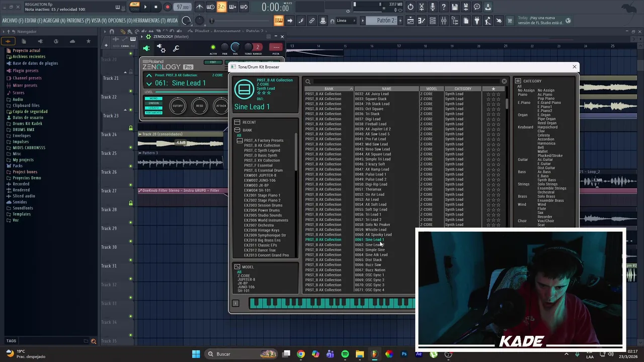Viewport: 644px width, 362px height.
Task: Toggle the ACTIV enable LED in Zenology
Action: 213,47
